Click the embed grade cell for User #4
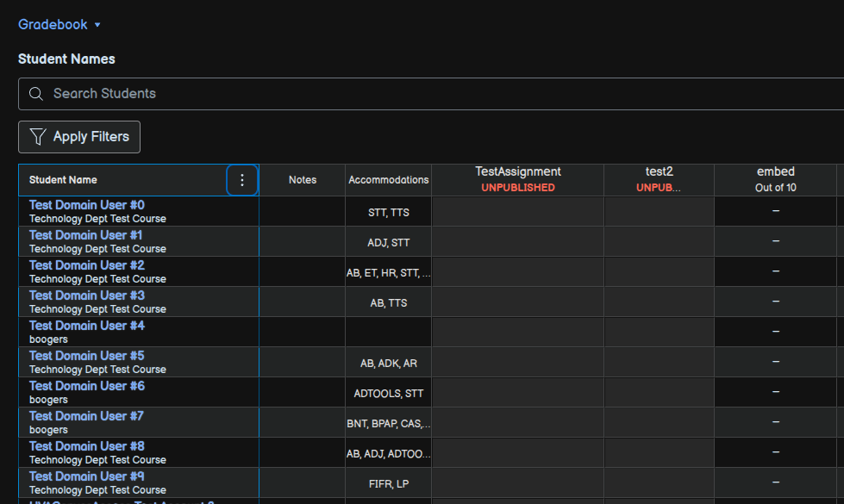 (776, 332)
